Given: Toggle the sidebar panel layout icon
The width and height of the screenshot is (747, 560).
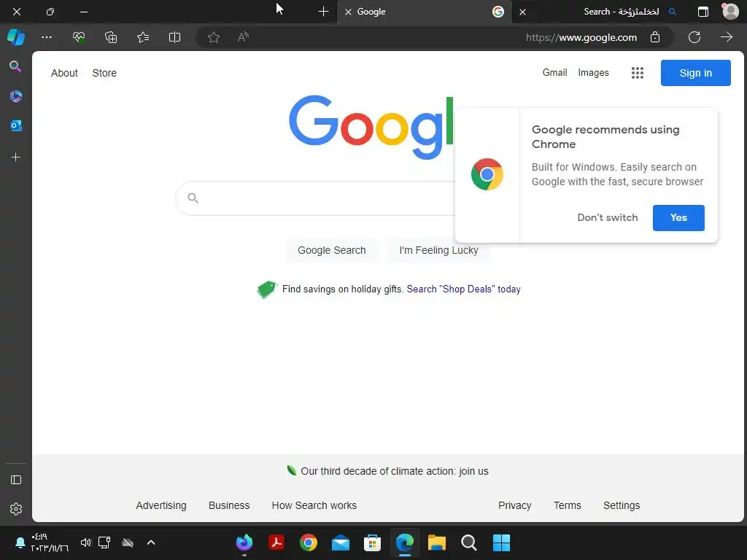Looking at the screenshot, I should pos(16,480).
